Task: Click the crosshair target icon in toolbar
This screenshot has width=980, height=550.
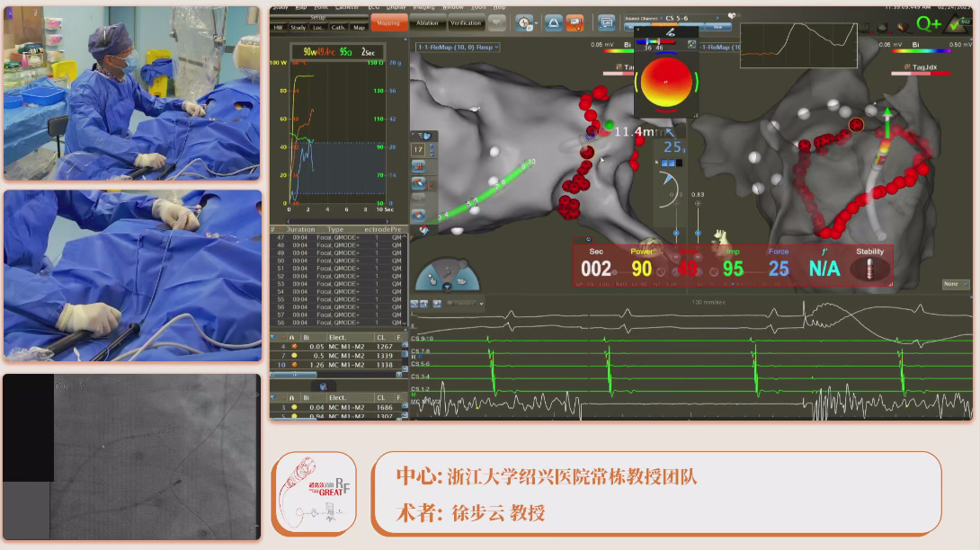Action: (x=526, y=23)
